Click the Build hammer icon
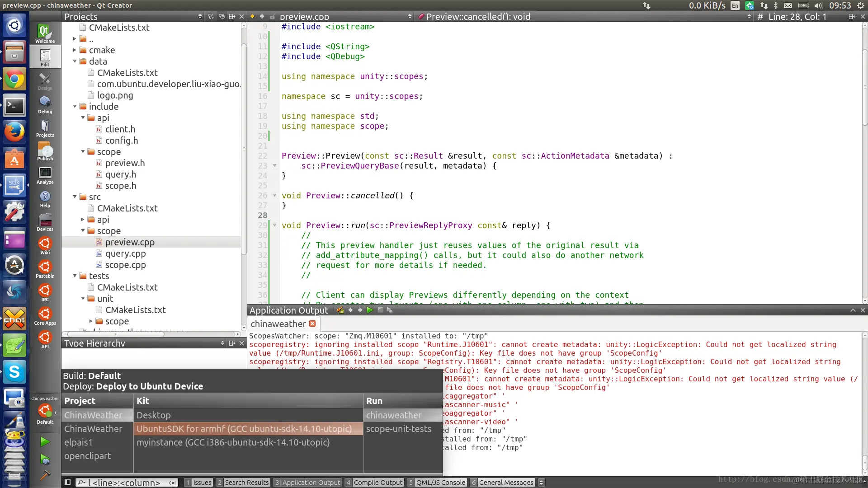Viewport: 868px width, 488px height. 45,475
